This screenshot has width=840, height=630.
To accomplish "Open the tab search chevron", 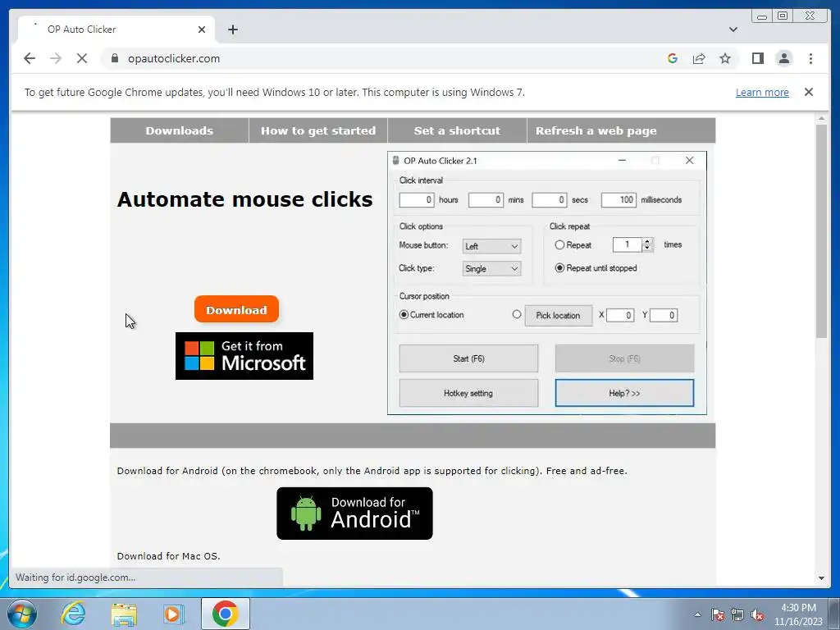I will point(733,30).
